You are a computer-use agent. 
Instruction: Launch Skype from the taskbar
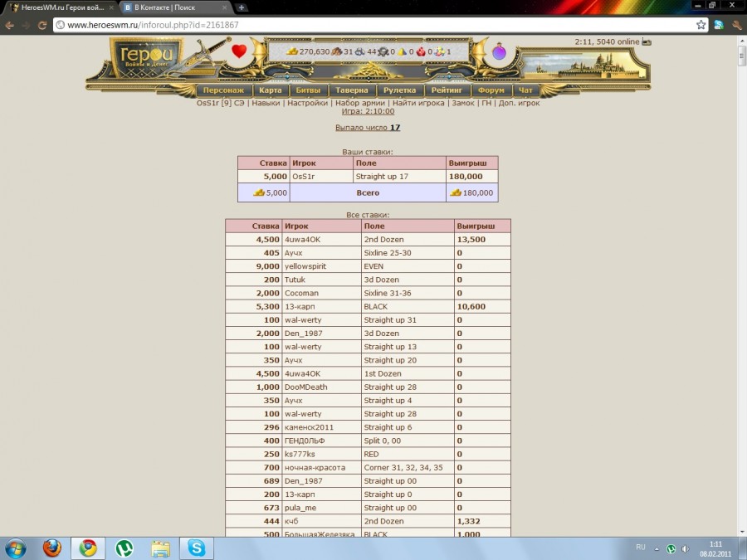click(196, 548)
